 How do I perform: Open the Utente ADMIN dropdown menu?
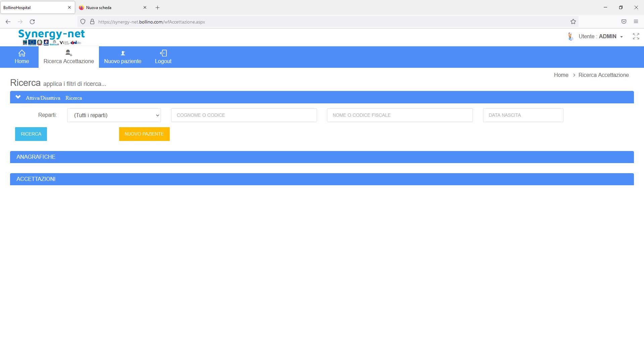point(600,37)
